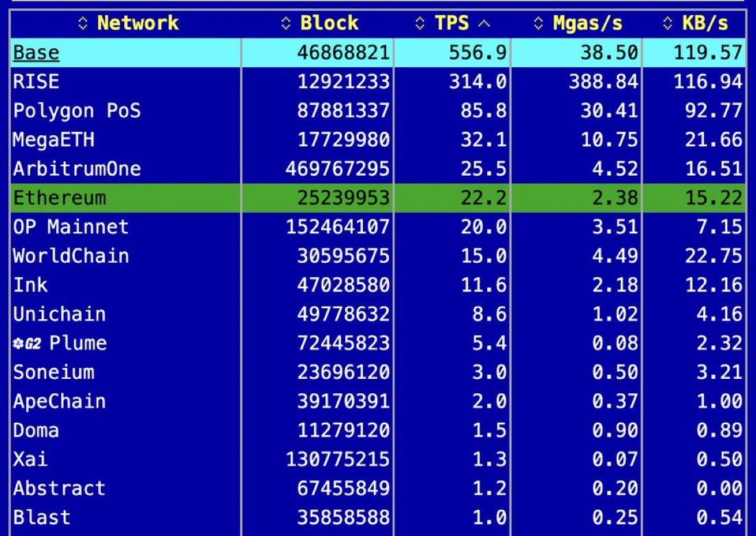Screen dimensions: 756x536
Task: Click WorldChain Mgas/s value 4.49
Action: 615,256
